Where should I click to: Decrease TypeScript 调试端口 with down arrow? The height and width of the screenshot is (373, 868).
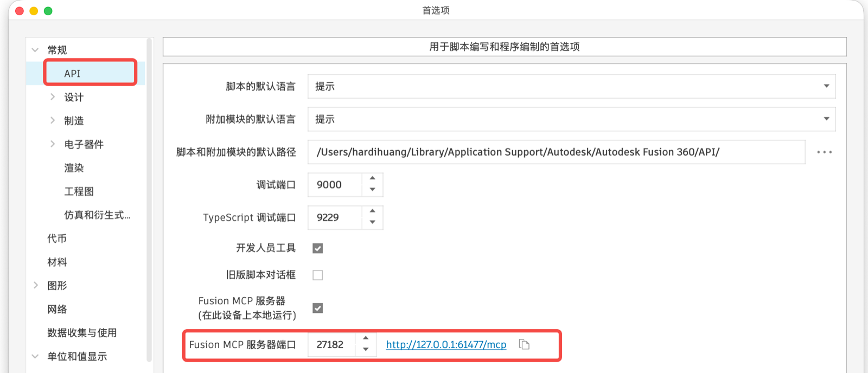(373, 222)
